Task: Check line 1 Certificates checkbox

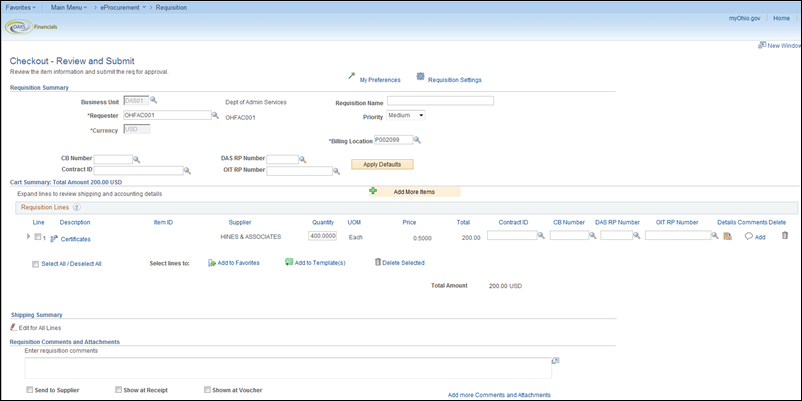Action: tap(37, 237)
